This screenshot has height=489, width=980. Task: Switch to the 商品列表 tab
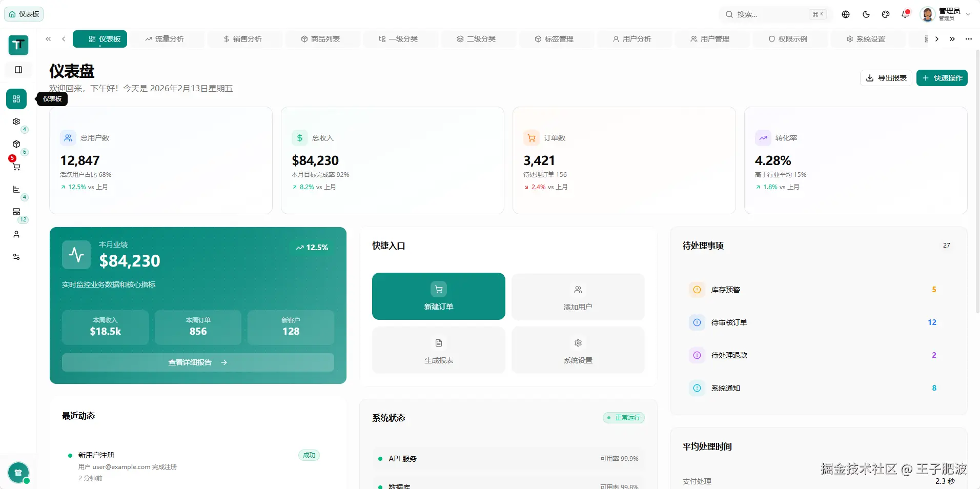tap(323, 39)
